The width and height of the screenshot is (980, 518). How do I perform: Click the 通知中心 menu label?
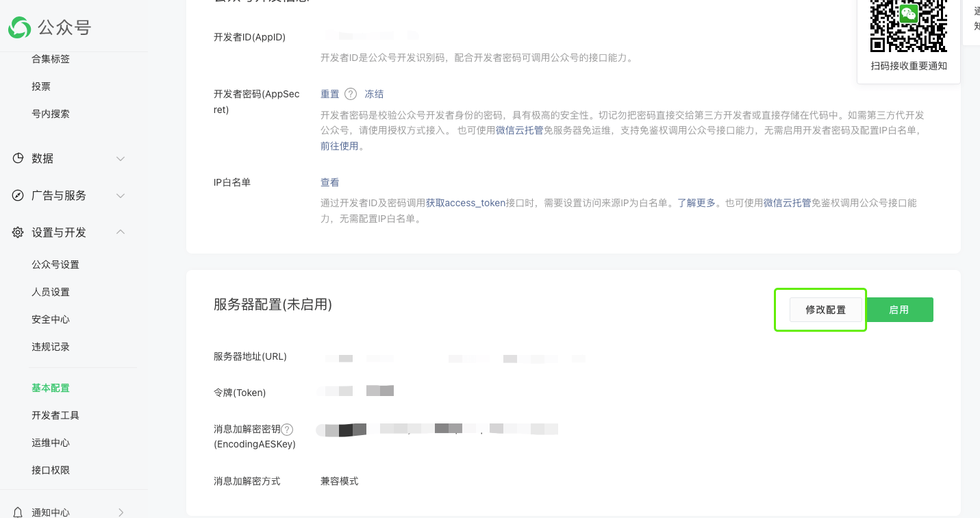click(x=51, y=512)
